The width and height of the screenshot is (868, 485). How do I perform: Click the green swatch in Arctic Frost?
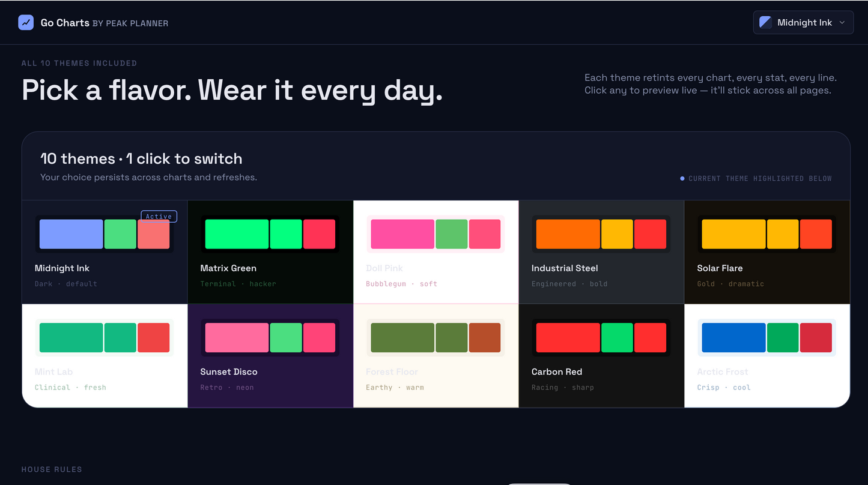pyautogui.click(x=783, y=338)
